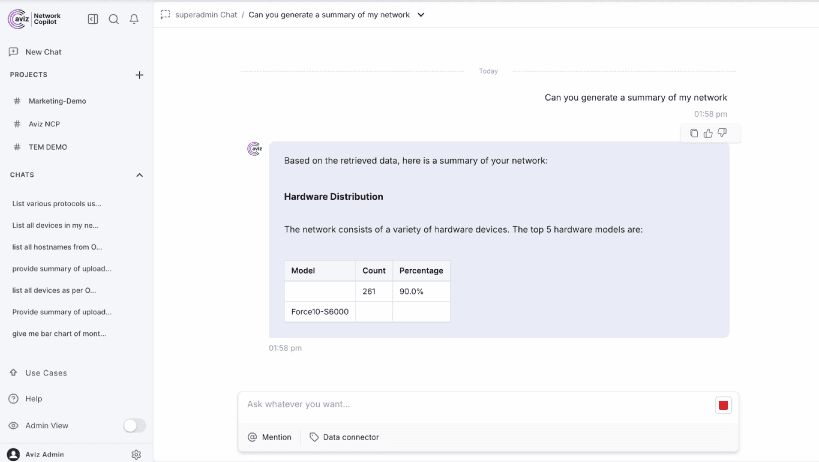Open the Help page
This screenshot has width=819, height=462.
(33, 399)
